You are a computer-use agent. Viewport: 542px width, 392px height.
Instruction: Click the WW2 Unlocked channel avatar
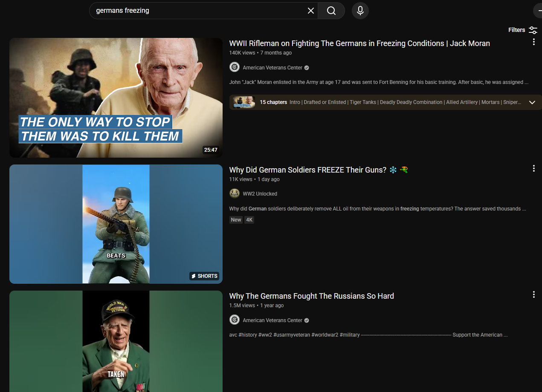[x=235, y=193]
